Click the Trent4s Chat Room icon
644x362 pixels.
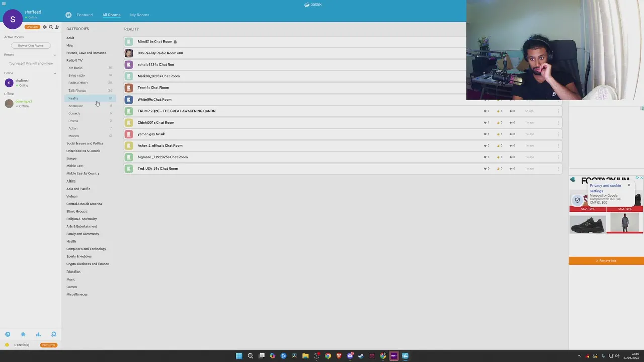(129, 87)
